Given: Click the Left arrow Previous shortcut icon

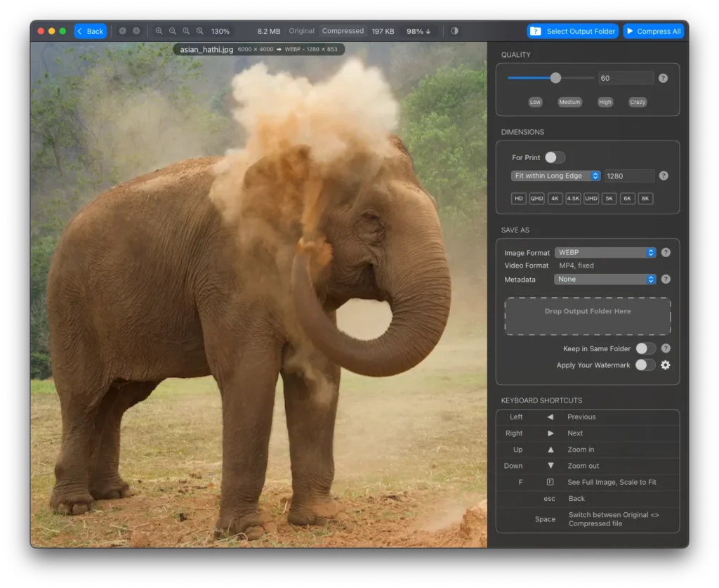Looking at the screenshot, I should pos(550,417).
